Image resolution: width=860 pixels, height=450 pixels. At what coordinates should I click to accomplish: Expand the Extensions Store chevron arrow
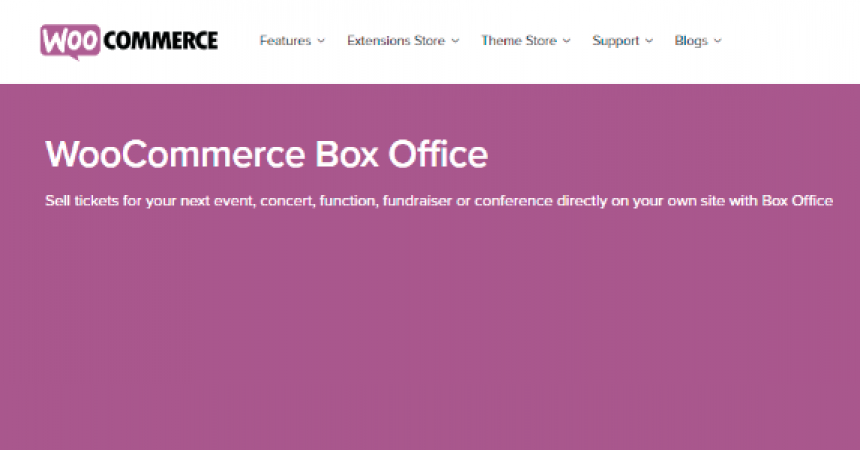coord(455,41)
